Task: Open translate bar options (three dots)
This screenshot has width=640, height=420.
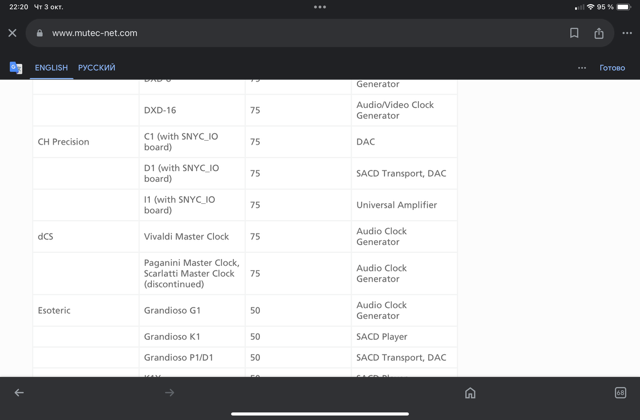Action: tap(582, 68)
